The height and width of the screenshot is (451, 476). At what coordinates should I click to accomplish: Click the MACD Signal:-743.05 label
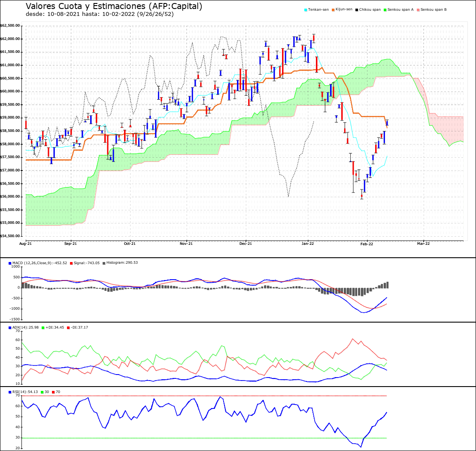(x=87, y=263)
